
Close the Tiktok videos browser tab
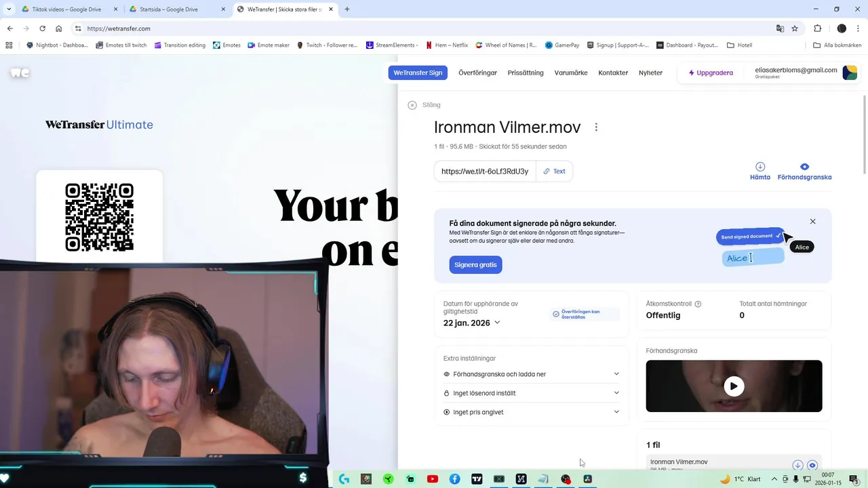tap(115, 9)
